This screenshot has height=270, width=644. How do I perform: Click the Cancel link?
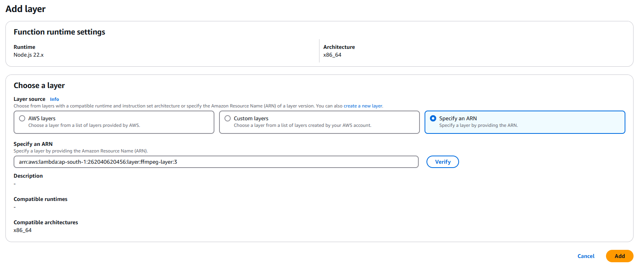click(x=586, y=256)
